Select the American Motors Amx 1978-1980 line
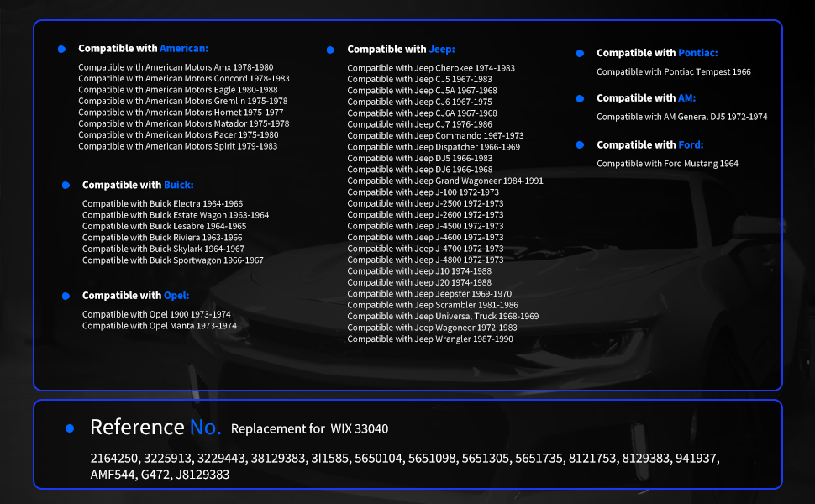Viewport: 815px width, 504px height. pyautogui.click(x=176, y=67)
